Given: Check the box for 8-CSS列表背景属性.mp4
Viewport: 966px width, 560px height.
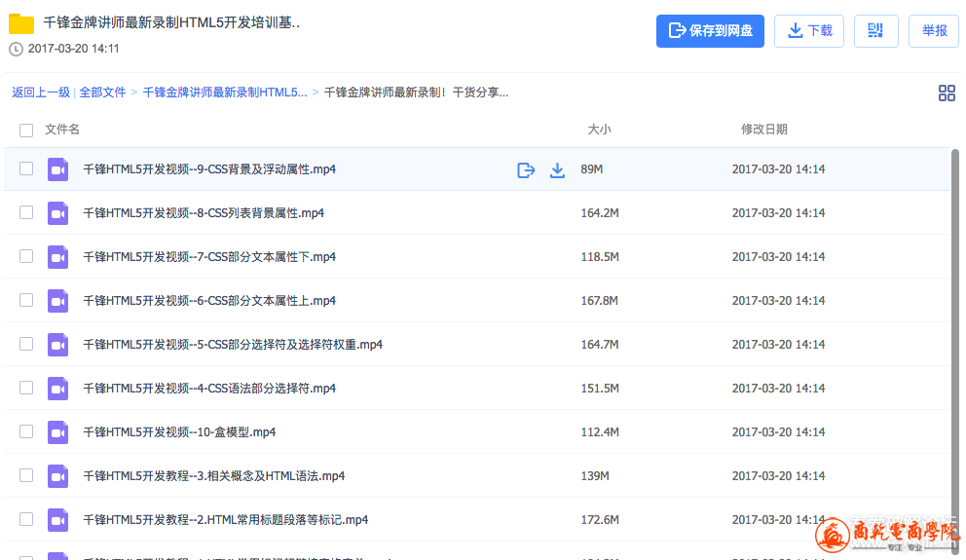Looking at the screenshot, I should point(26,212).
